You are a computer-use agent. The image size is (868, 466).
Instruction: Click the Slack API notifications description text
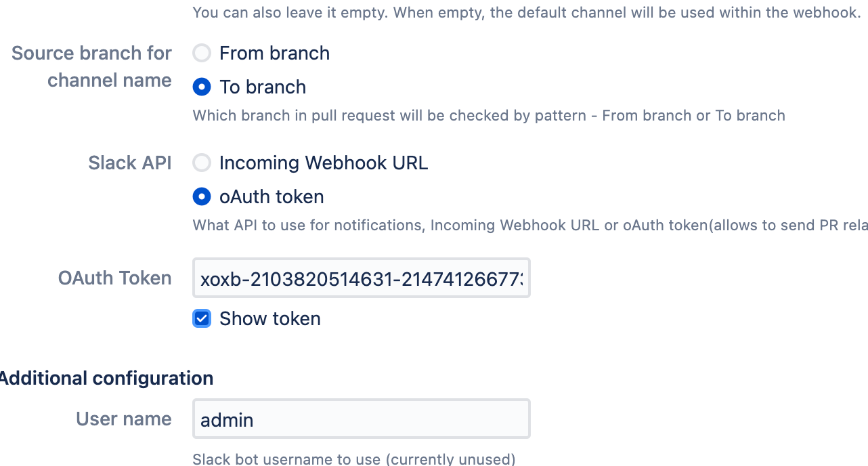point(529,225)
